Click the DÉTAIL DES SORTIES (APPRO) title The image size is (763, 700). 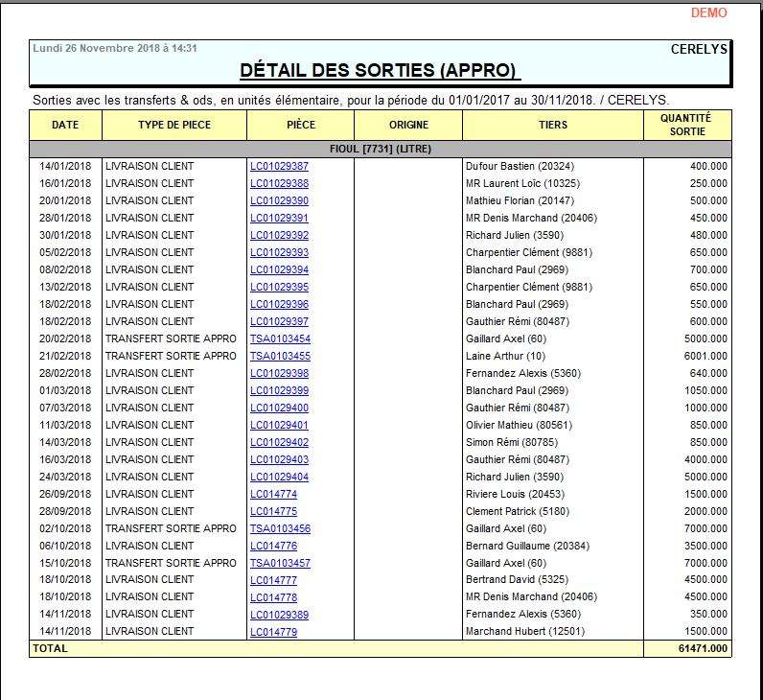379,71
